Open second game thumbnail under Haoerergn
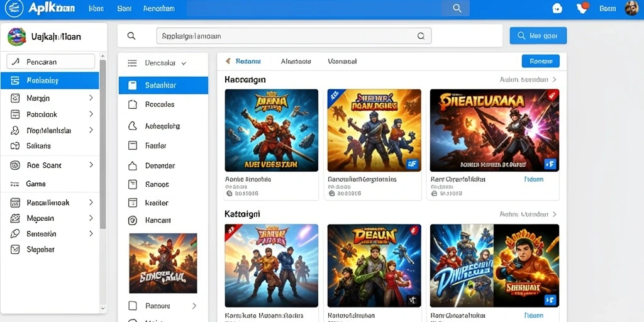644x322 pixels. 374,130
